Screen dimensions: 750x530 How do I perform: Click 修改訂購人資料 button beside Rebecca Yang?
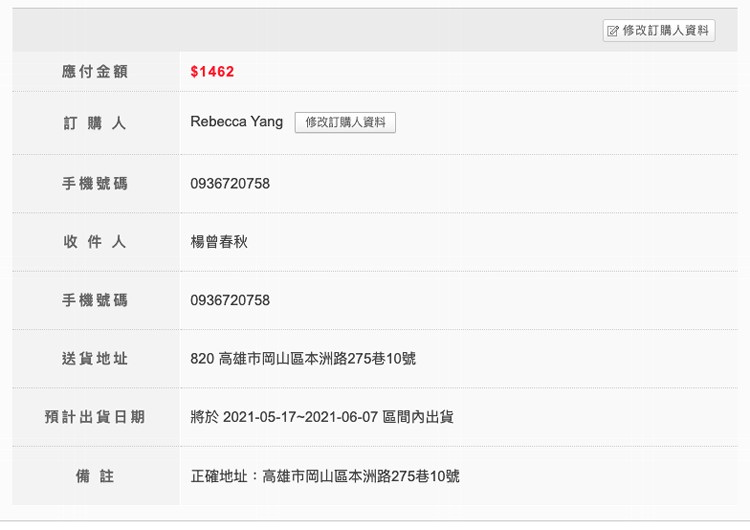tap(345, 122)
